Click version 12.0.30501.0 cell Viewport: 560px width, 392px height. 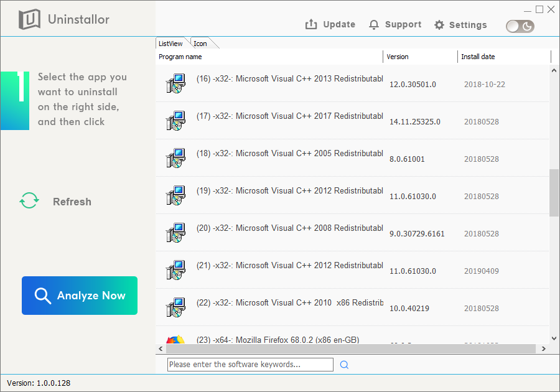[x=413, y=85]
